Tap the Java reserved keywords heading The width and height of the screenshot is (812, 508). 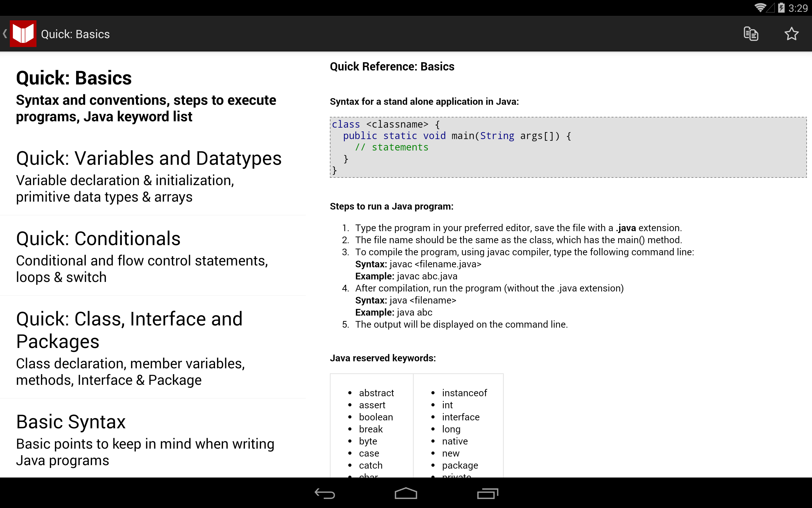tap(383, 358)
